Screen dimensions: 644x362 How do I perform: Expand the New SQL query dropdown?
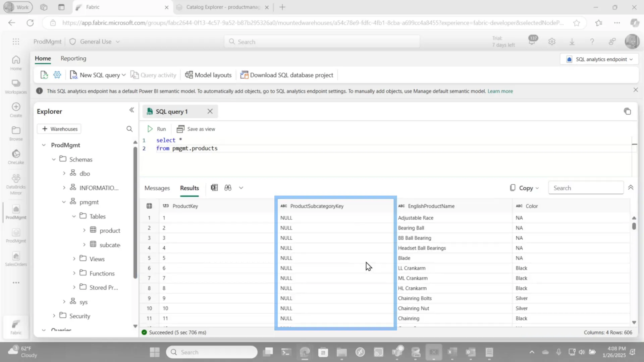pos(124,75)
